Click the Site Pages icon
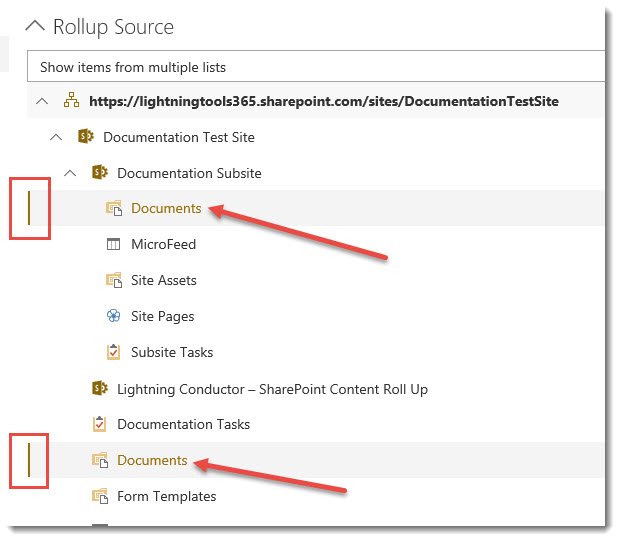This screenshot has height=541, width=620. 113,316
